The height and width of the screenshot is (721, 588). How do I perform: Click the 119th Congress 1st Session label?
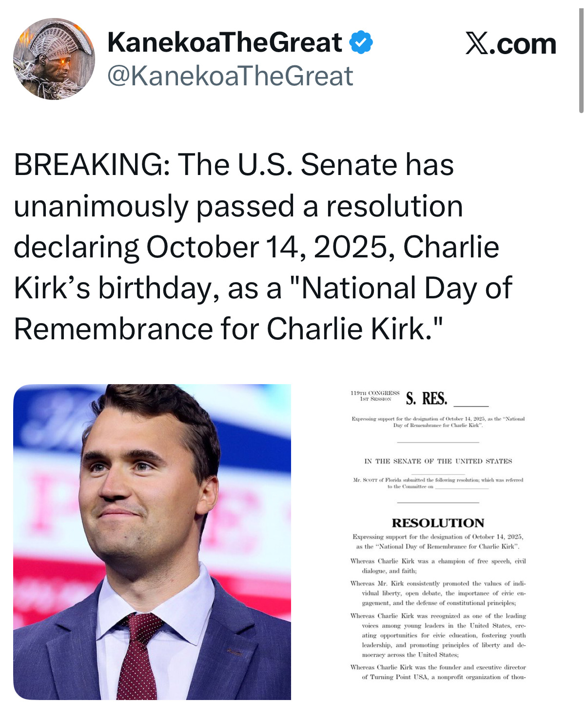point(375,396)
